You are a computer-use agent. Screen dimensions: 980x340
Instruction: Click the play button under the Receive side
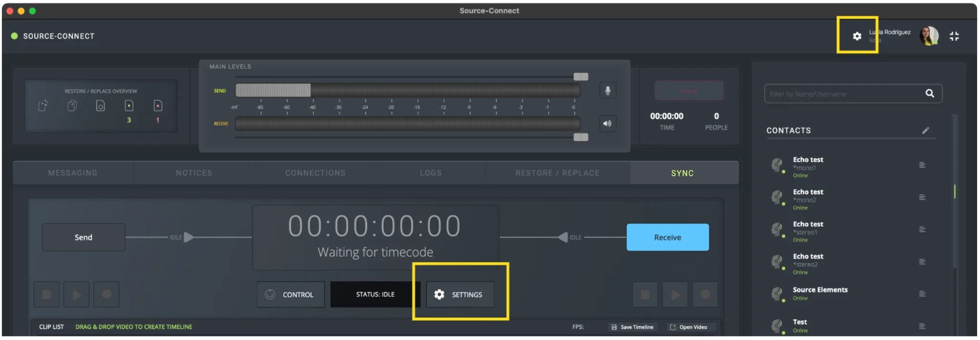pyautogui.click(x=675, y=295)
